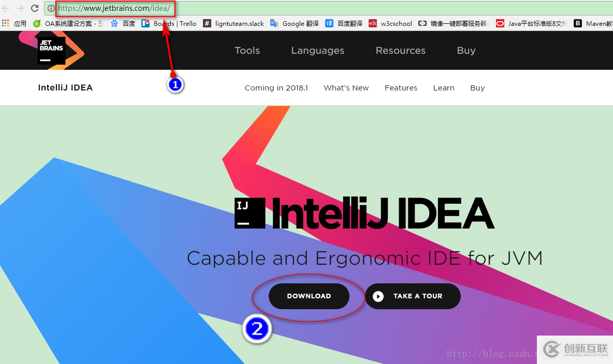The height and width of the screenshot is (364, 613).
Task: Open the Java平台标准版8文档 bookmark
Action: coord(531,23)
